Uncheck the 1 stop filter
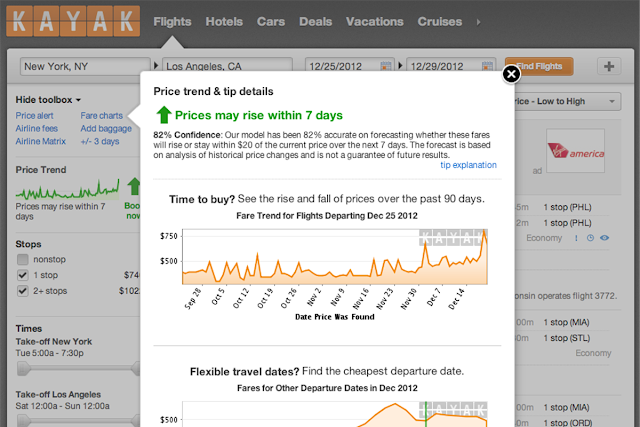 pos(23,275)
